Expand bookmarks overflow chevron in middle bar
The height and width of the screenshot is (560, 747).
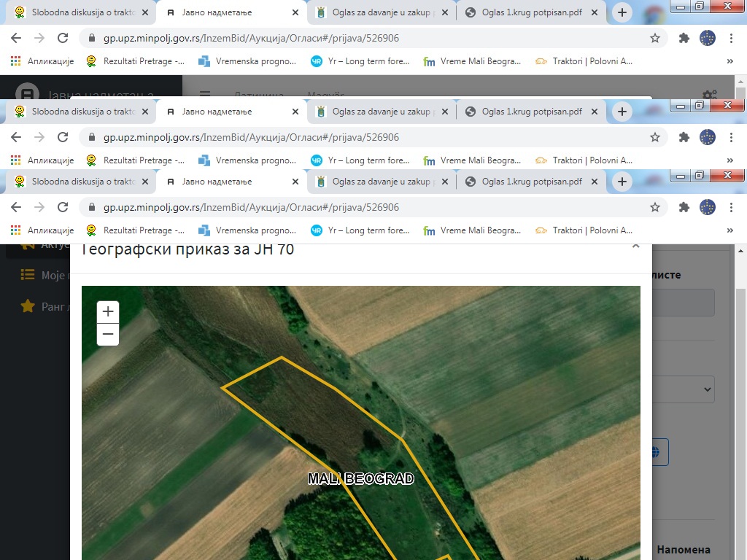(x=729, y=160)
